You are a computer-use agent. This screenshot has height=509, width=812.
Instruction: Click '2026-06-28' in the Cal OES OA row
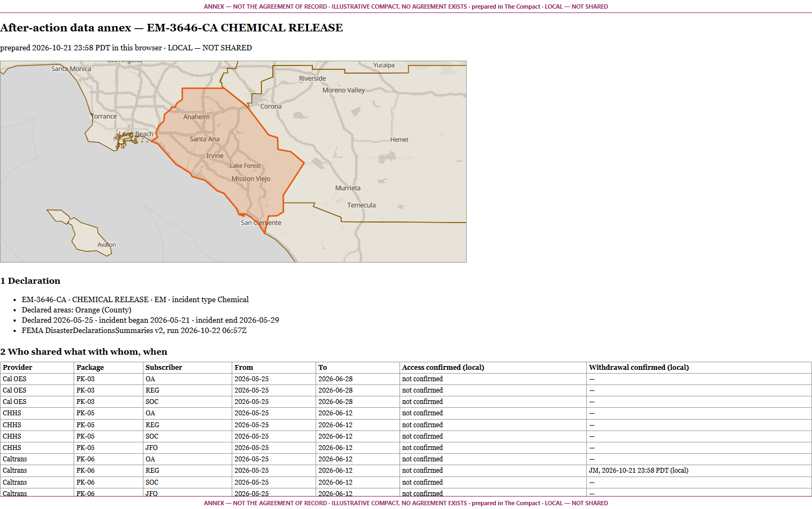tap(336, 379)
